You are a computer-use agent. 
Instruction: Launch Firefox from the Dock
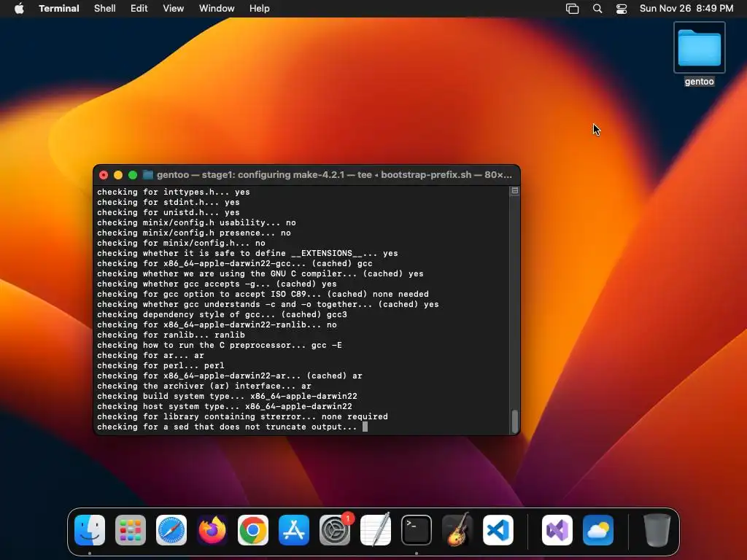pos(212,530)
